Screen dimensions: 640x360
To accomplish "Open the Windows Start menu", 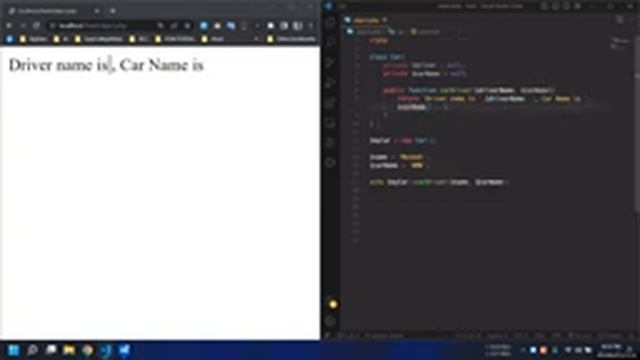I will point(13,350).
